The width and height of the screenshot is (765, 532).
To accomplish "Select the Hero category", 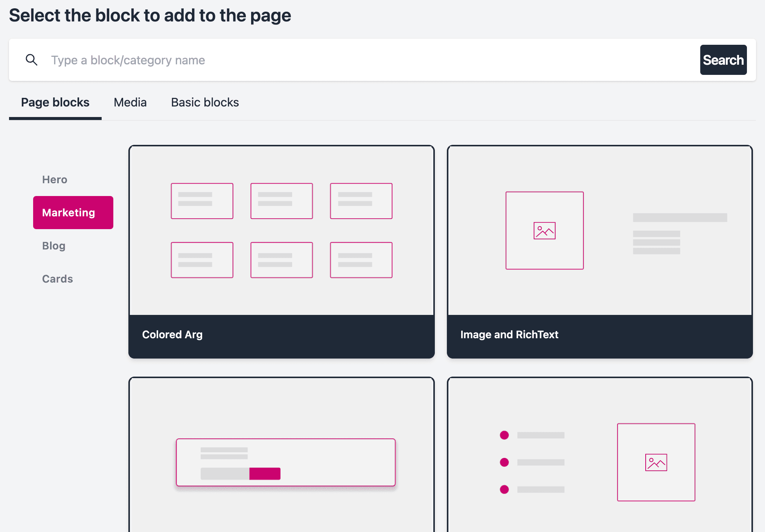I will 55,179.
